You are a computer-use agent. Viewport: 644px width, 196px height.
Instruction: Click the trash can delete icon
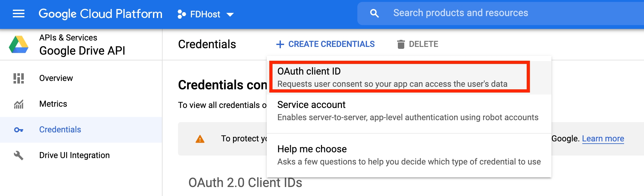coord(401,44)
